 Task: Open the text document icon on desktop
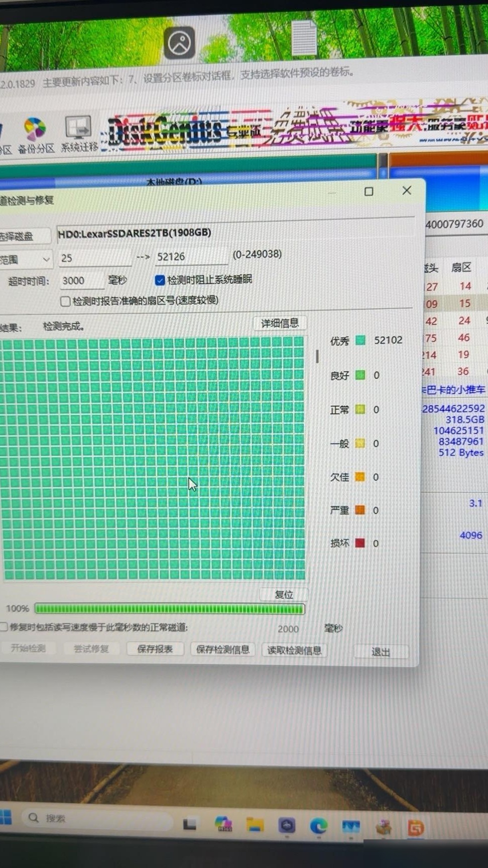304,38
